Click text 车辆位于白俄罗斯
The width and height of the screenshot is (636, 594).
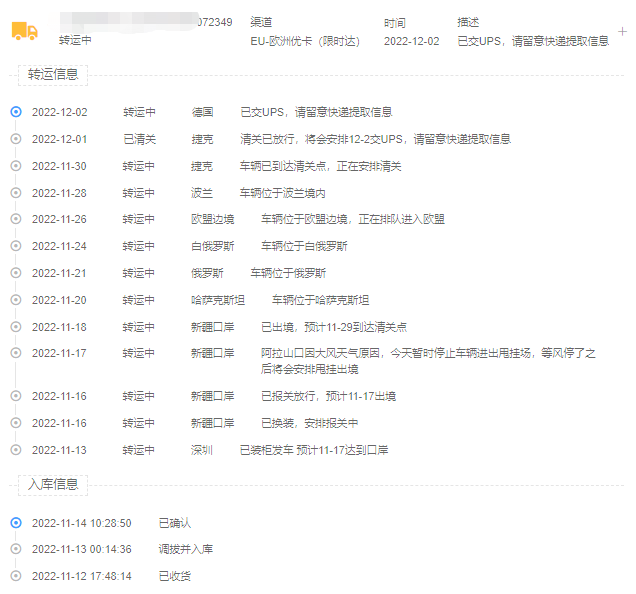click(x=304, y=246)
